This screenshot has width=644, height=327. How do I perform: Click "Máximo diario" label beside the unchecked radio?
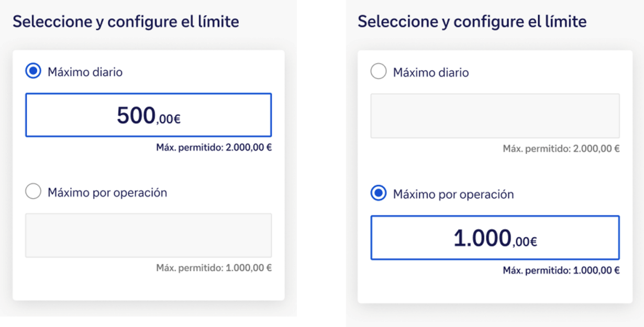(x=431, y=72)
